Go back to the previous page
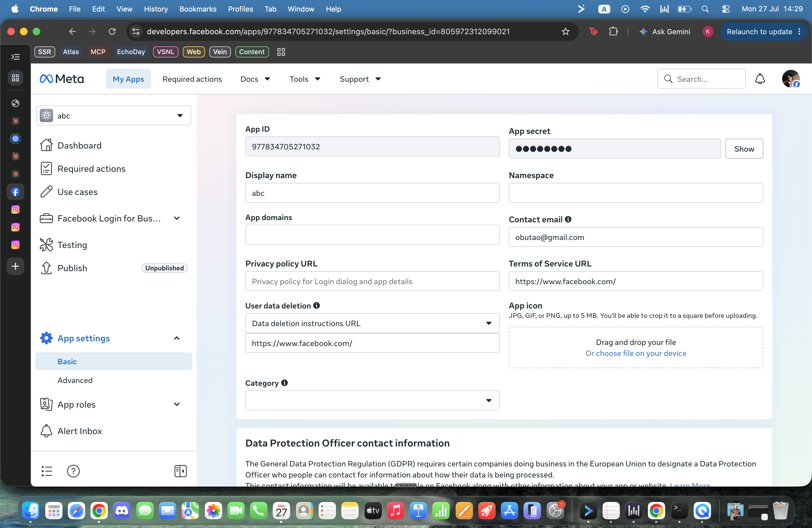The width and height of the screenshot is (812, 528). coord(72,32)
